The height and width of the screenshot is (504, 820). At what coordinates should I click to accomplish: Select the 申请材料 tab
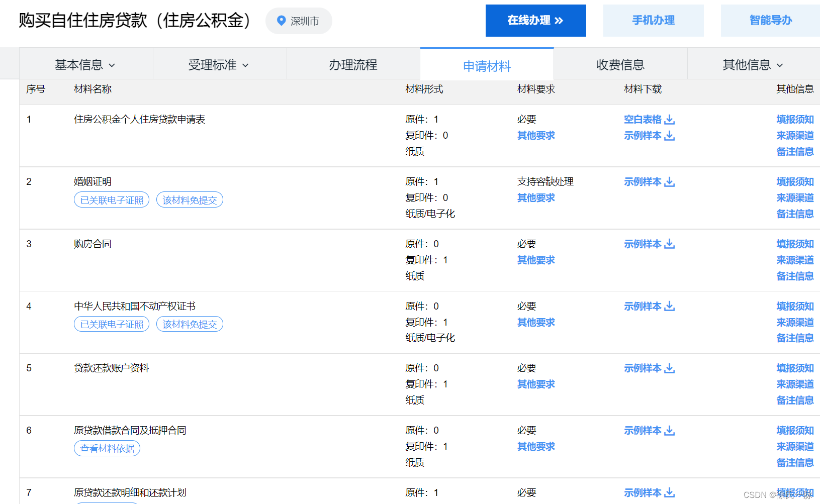click(487, 65)
